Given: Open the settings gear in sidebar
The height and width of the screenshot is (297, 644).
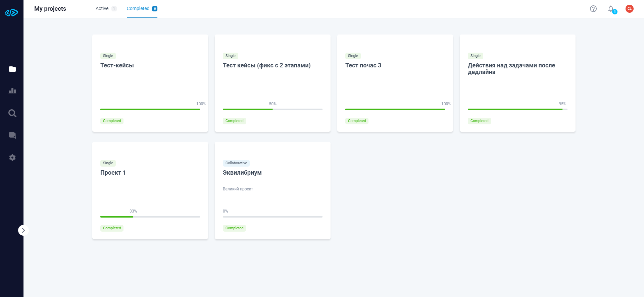Looking at the screenshot, I should click(x=12, y=158).
